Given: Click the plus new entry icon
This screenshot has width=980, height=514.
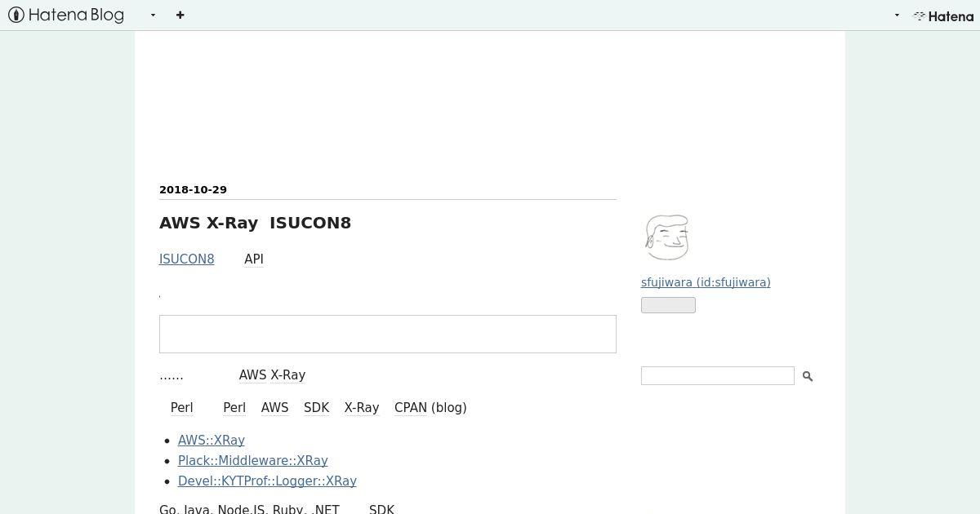Looking at the screenshot, I should click(x=180, y=15).
